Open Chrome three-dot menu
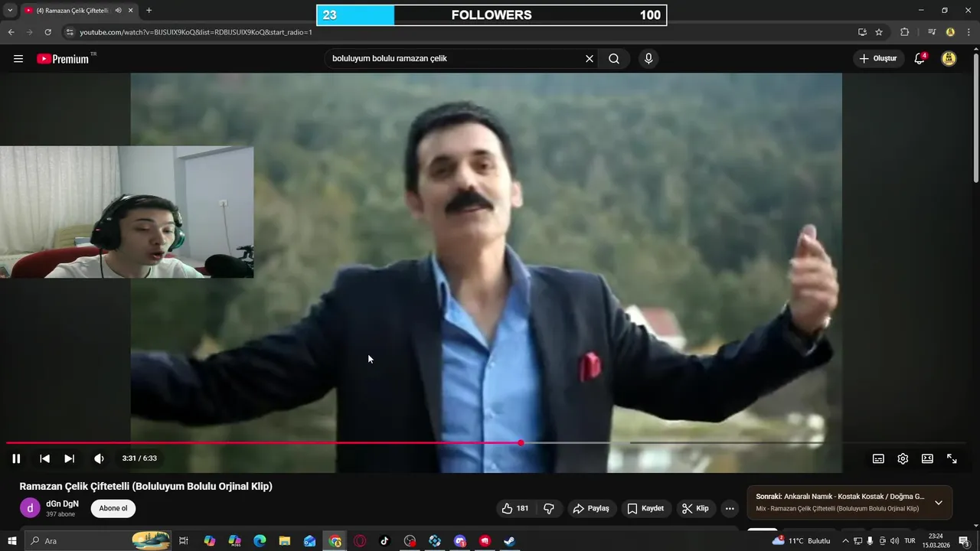980x551 pixels. pyautogui.click(x=969, y=32)
